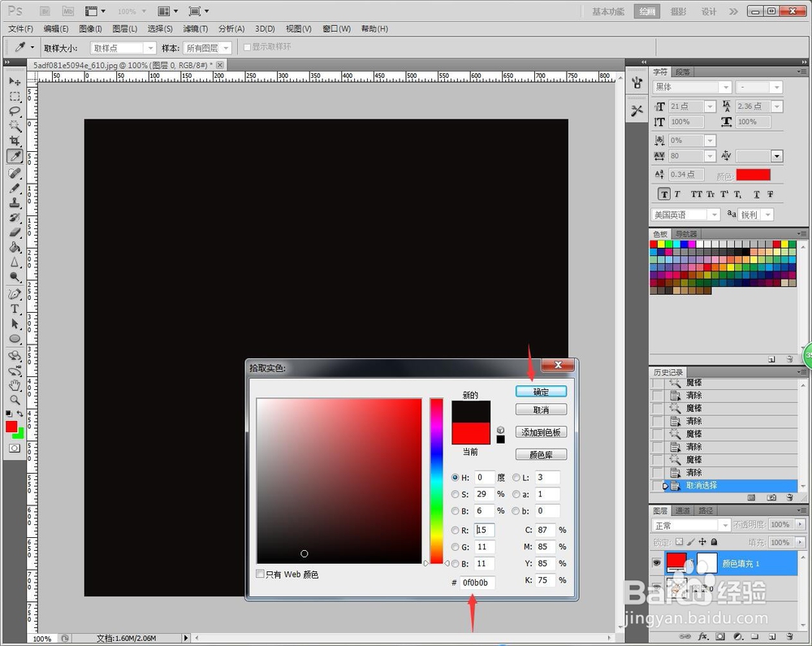Viewport: 812px width, 646px height.
Task: Switch to 摄影 workspace
Action: 678,11
